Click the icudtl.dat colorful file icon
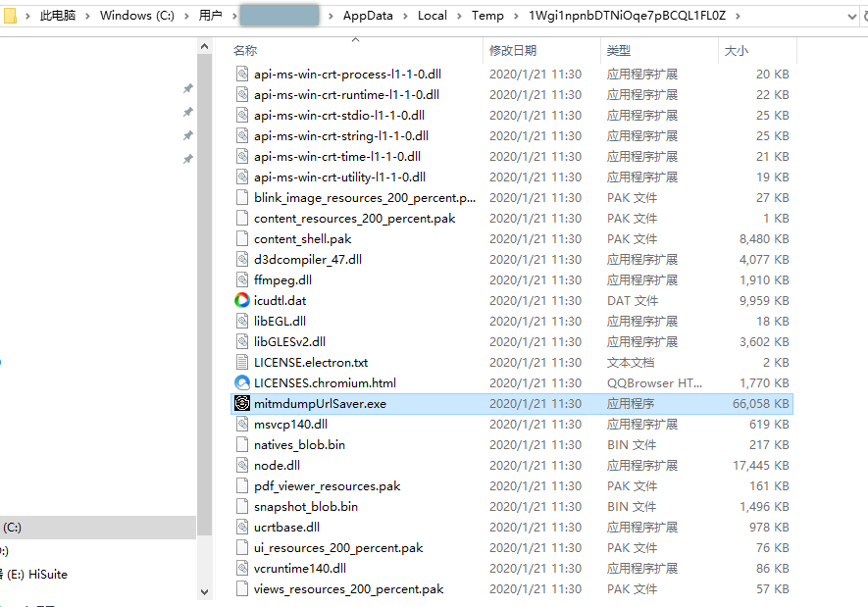 click(242, 300)
